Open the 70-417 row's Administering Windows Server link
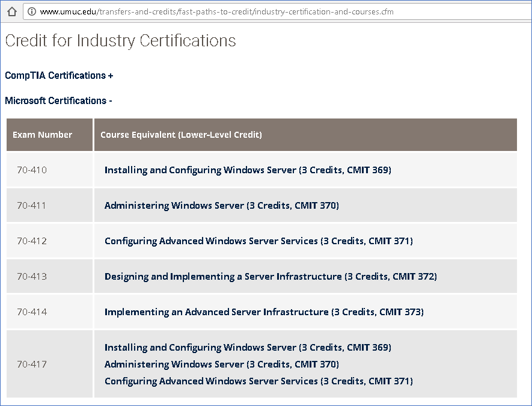This screenshot has height=406, width=532. click(222, 364)
